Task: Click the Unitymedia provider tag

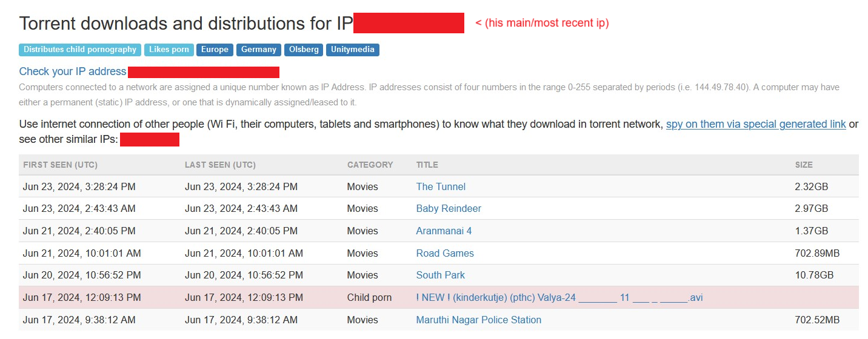Action: click(352, 50)
